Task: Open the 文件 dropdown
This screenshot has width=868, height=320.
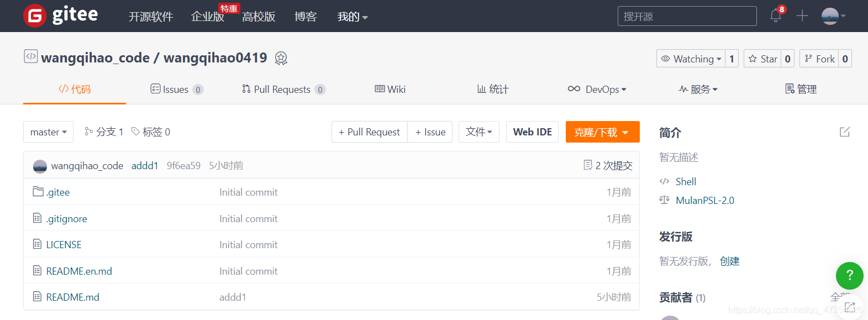Action: [x=479, y=132]
